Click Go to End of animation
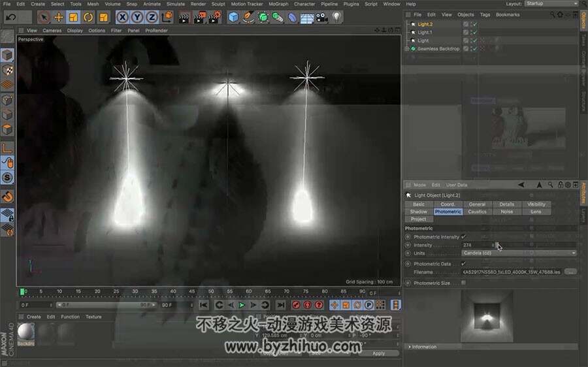588x367 pixels. [280, 305]
